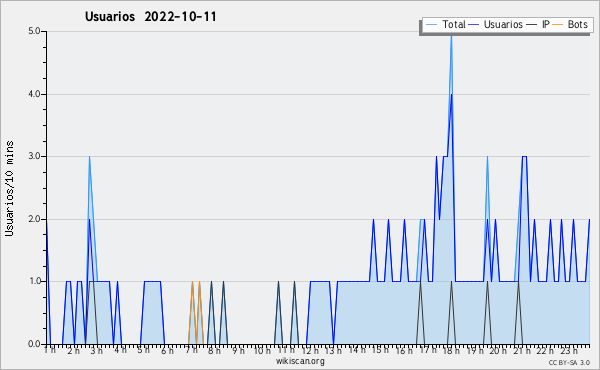Image resolution: width=600 pixels, height=370 pixels.
Task: Open the wikiscan.org label
Action: point(300,361)
